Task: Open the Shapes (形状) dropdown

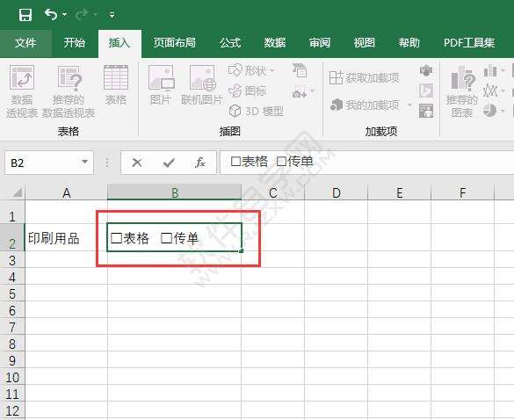Action: click(251, 70)
